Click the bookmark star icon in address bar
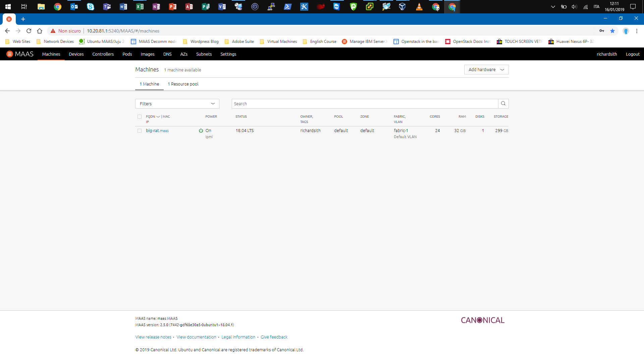 pos(612,31)
